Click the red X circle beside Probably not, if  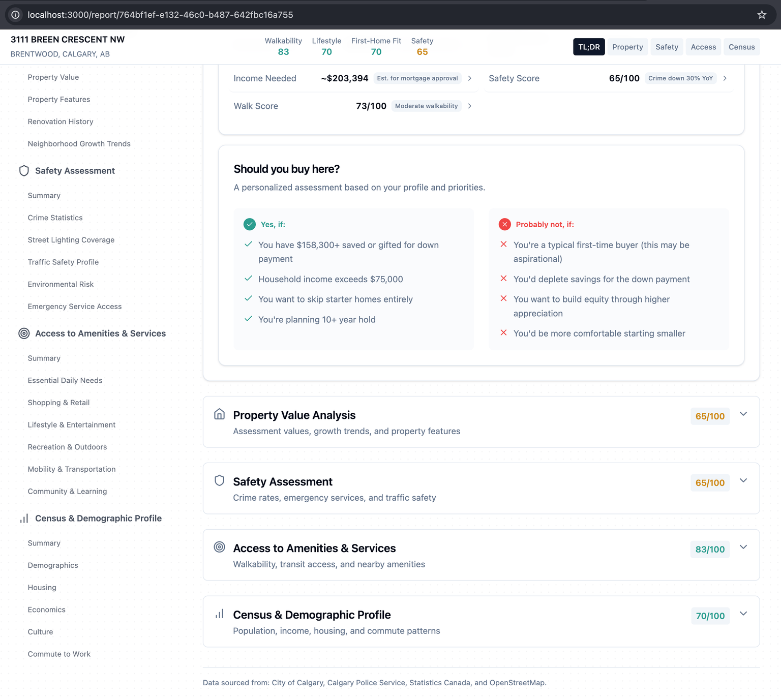[x=504, y=224]
